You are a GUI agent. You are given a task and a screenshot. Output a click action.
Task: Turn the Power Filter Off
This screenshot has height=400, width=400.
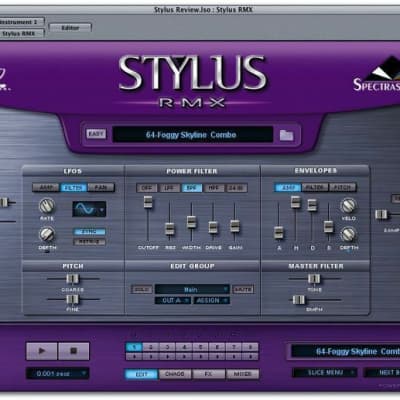147,188
